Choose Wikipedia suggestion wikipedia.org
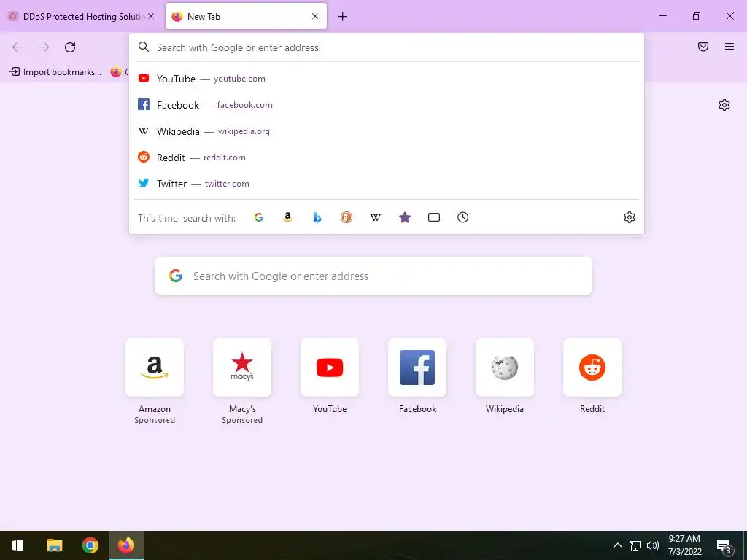 coord(387,131)
